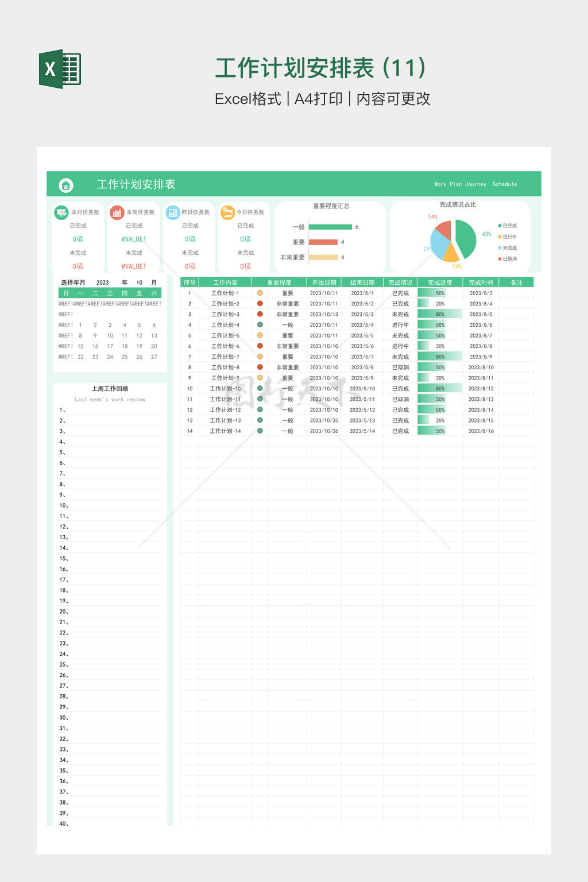
Task: Click the 上周工作回顾 section title
Action: 110,389
